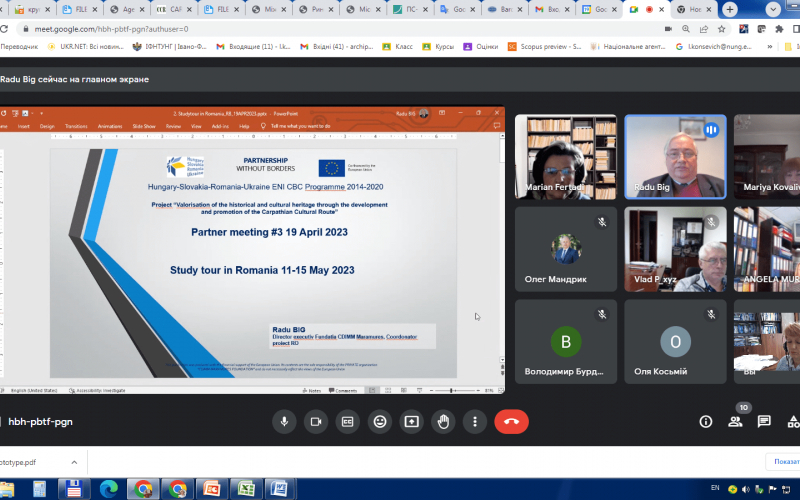Screen dimensions: 800x500
Task: Open Вхідні (41) - archip... bookmark
Action: pos(336,46)
